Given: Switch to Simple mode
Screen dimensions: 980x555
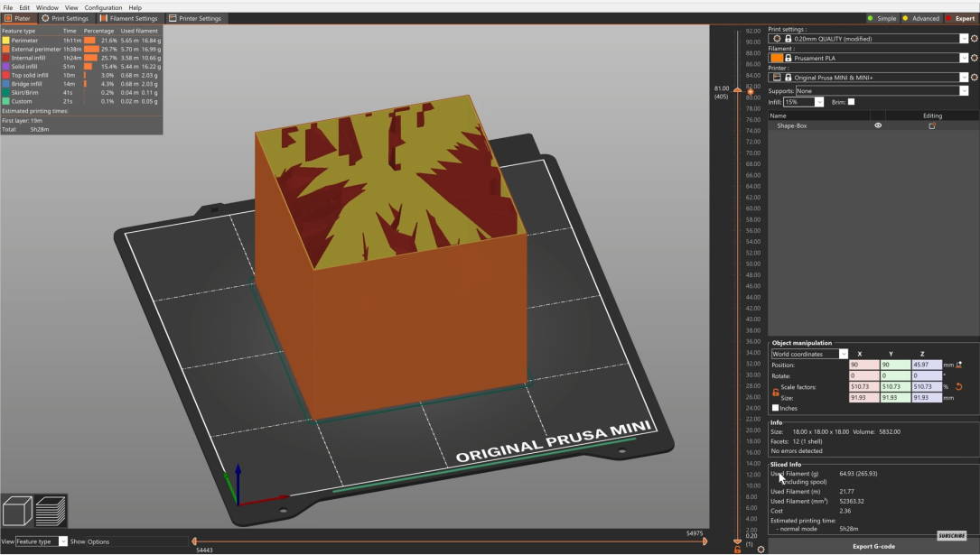Looking at the screenshot, I should (x=882, y=18).
